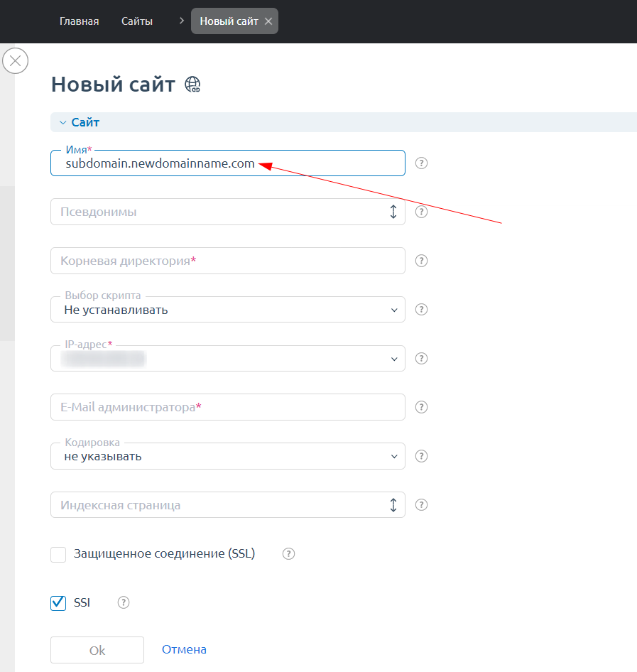
Task: Open help tooltip for Выбор скрипта
Action: (421, 310)
